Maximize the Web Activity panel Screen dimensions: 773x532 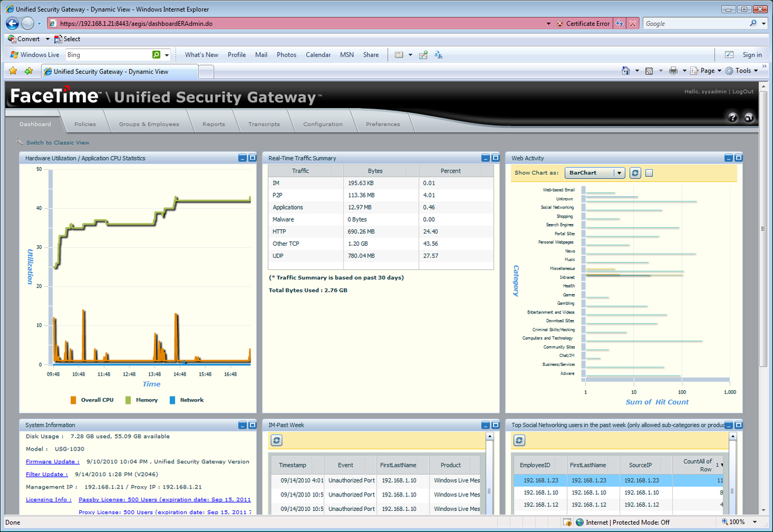coord(738,158)
